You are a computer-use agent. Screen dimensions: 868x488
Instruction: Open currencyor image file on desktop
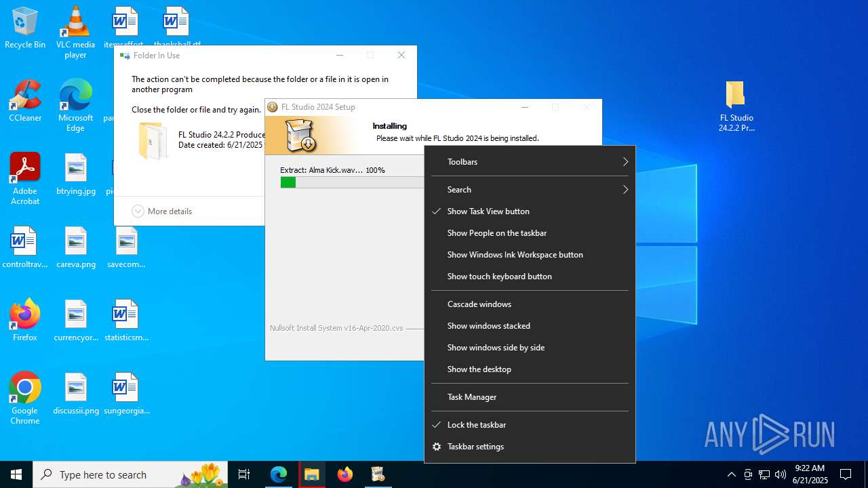tap(75, 321)
